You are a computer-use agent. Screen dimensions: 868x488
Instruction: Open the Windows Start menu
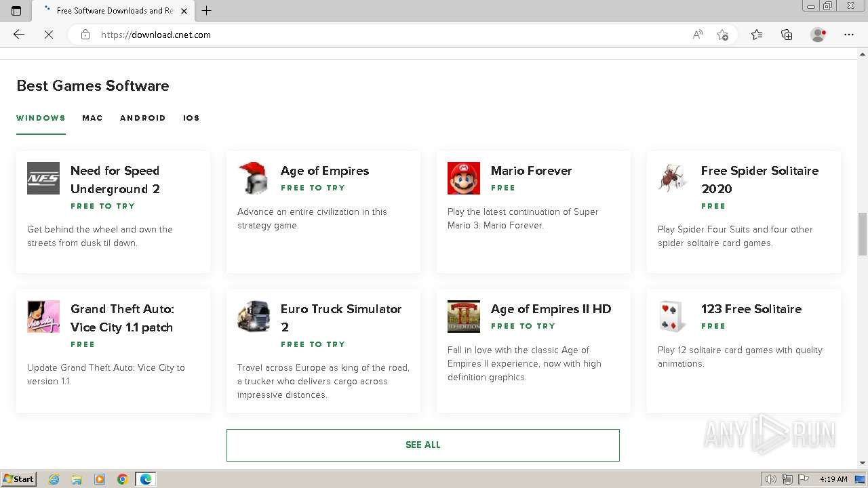(19, 479)
